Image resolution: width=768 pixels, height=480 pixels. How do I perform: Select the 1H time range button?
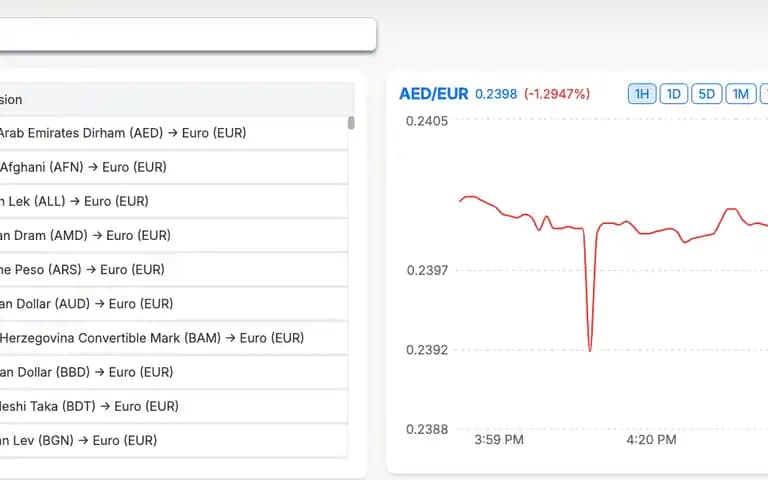pyautogui.click(x=642, y=94)
